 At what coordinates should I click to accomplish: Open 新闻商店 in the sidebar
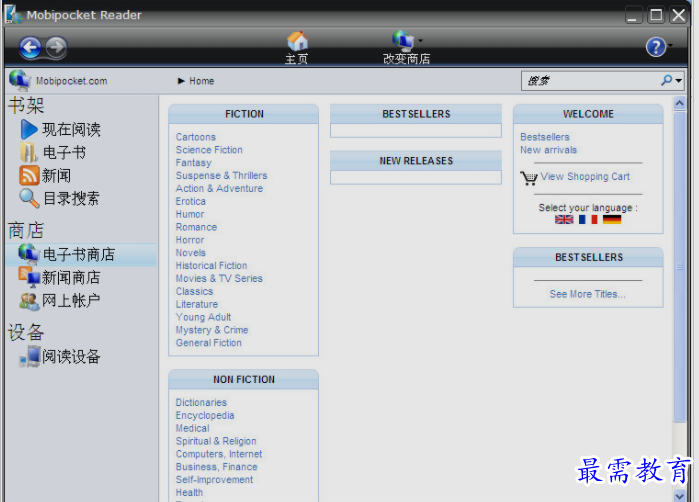click(x=71, y=278)
